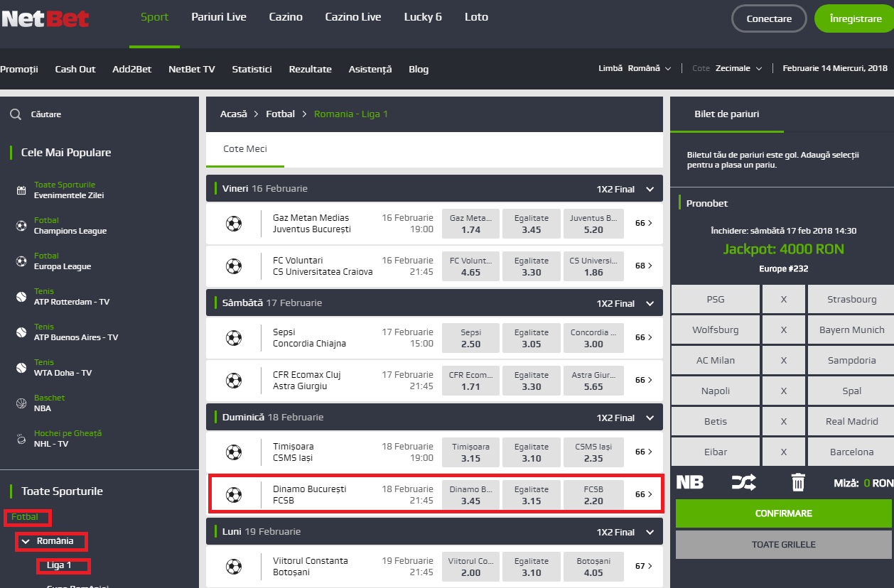Click the Champions League football icon
The image size is (894, 588).
coord(21,226)
